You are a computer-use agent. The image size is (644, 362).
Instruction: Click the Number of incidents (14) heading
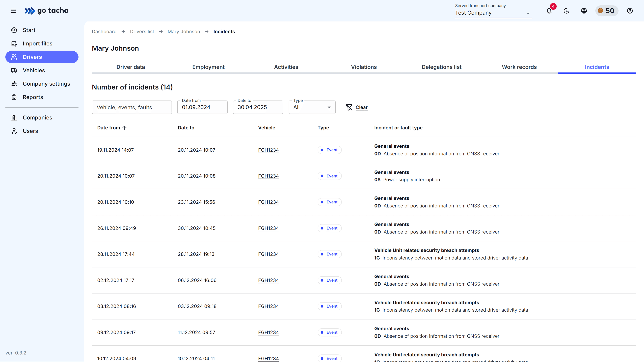(132, 87)
